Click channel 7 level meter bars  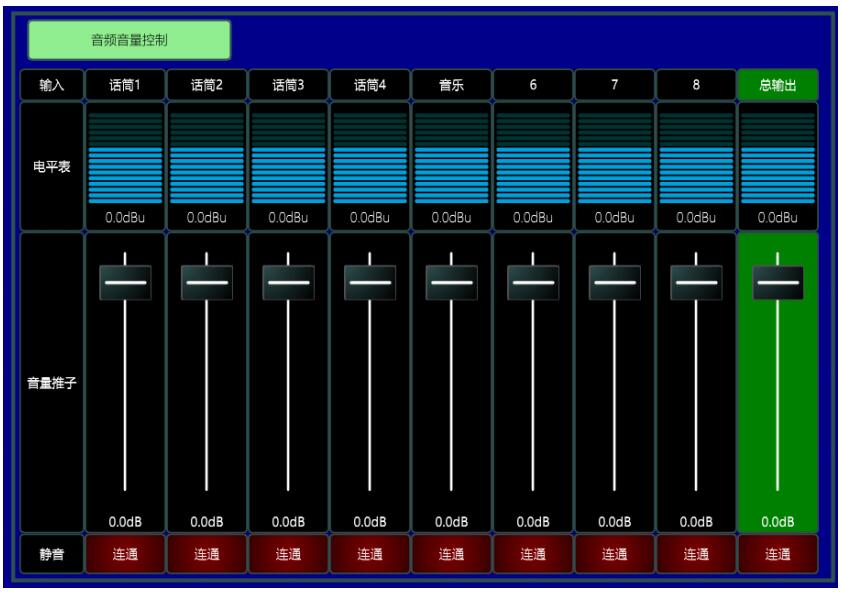[615, 158]
